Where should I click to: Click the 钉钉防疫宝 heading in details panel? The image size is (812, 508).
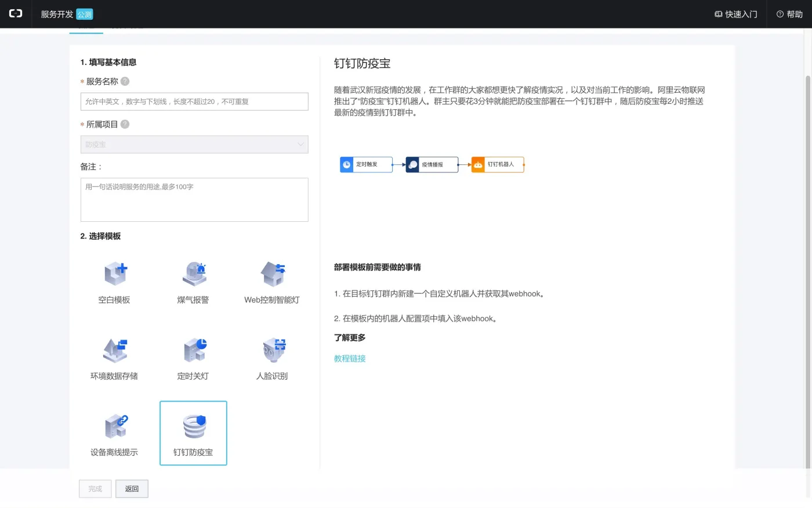coord(362,64)
